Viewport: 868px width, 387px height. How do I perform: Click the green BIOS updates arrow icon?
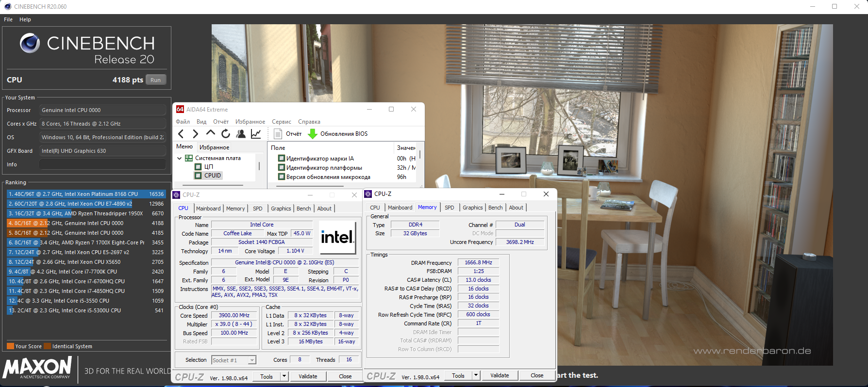click(313, 134)
